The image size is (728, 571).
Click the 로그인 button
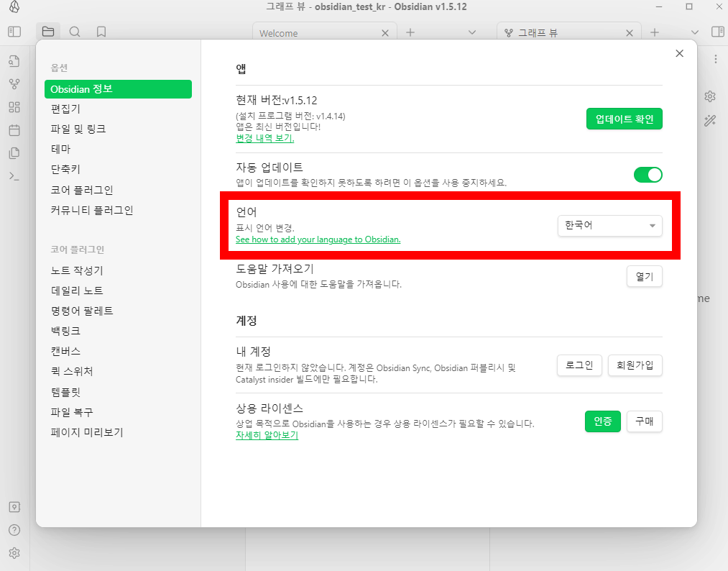579,365
